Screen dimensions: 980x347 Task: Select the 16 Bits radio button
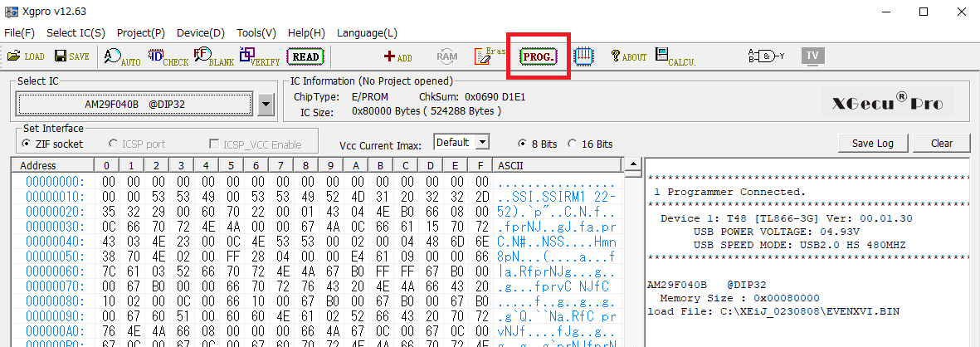pyautogui.click(x=572, y=144)
